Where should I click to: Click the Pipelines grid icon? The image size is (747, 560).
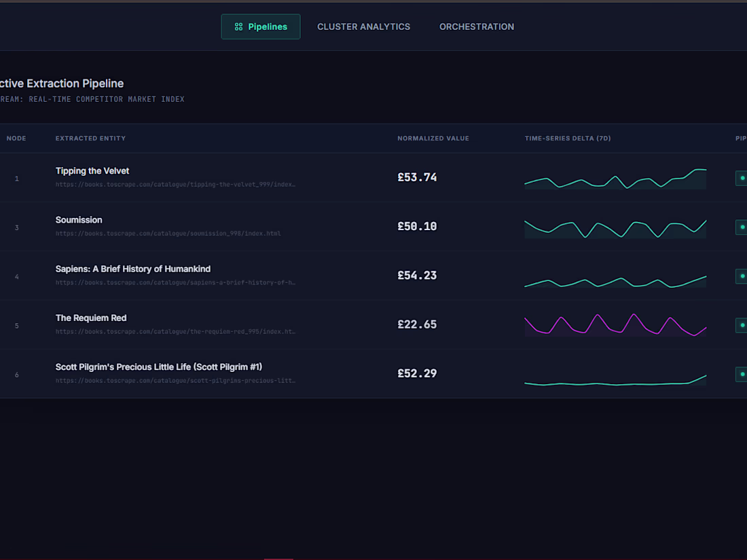238,26
